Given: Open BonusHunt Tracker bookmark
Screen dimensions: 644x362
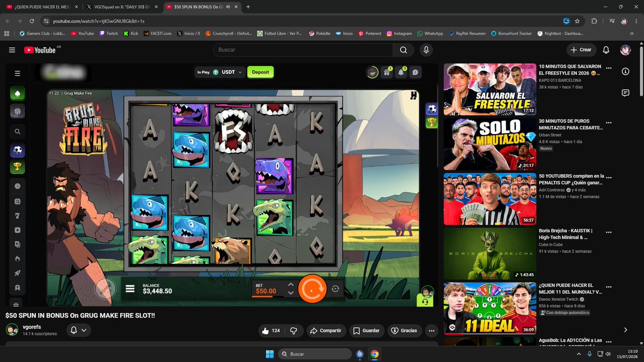Looking at the screenshot, I should 511,33.
